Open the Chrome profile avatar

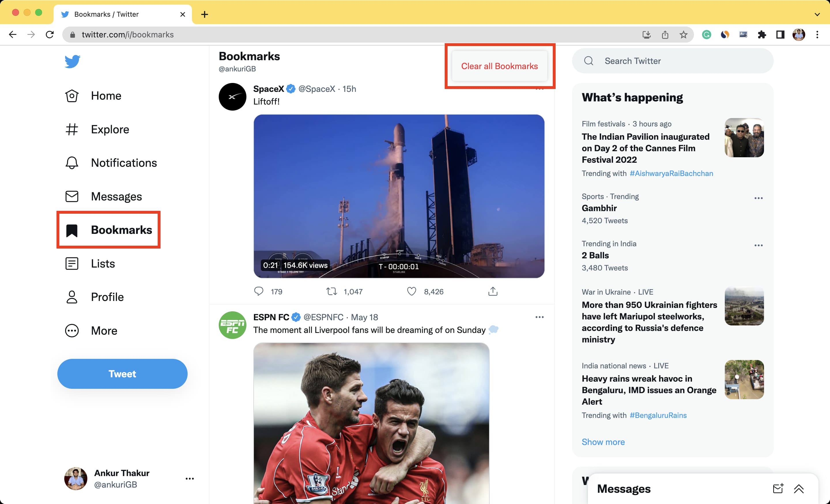point(799,35)
